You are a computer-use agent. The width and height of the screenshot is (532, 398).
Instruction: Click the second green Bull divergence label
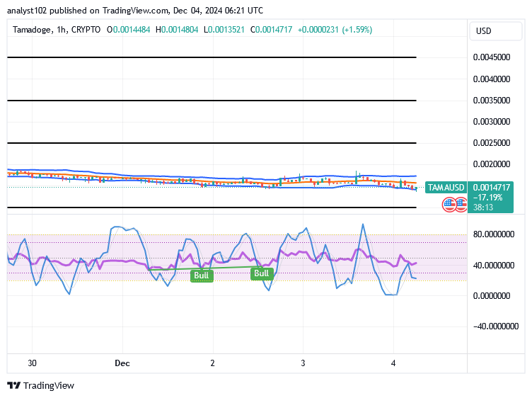point(262,273)
